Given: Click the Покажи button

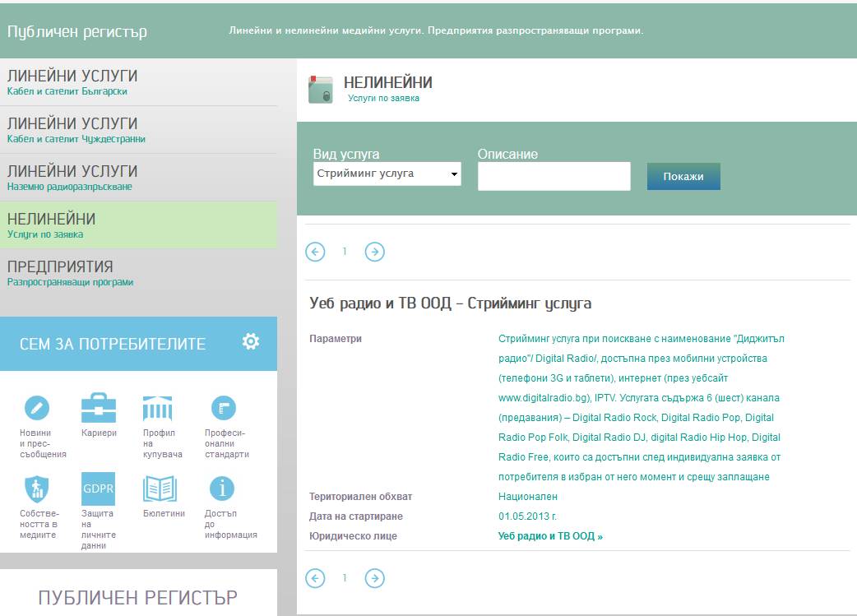Looking at the screenshot, I should coord(683,177).
